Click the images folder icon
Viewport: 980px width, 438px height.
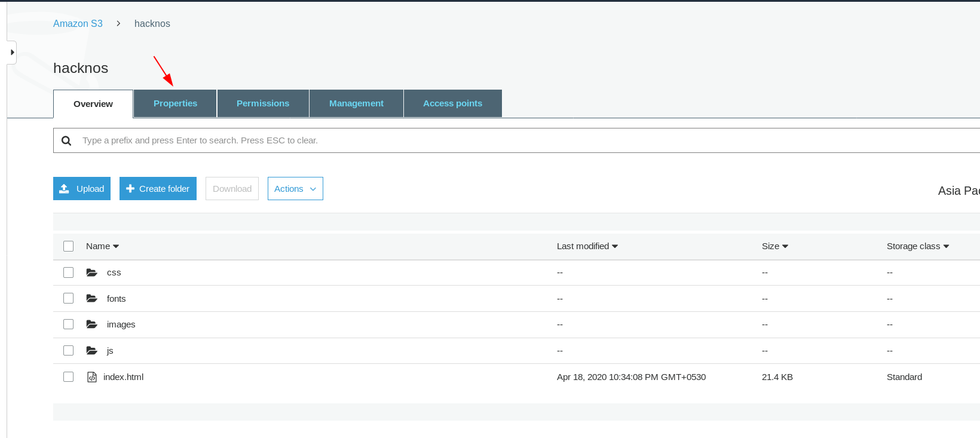click(91, 324)
